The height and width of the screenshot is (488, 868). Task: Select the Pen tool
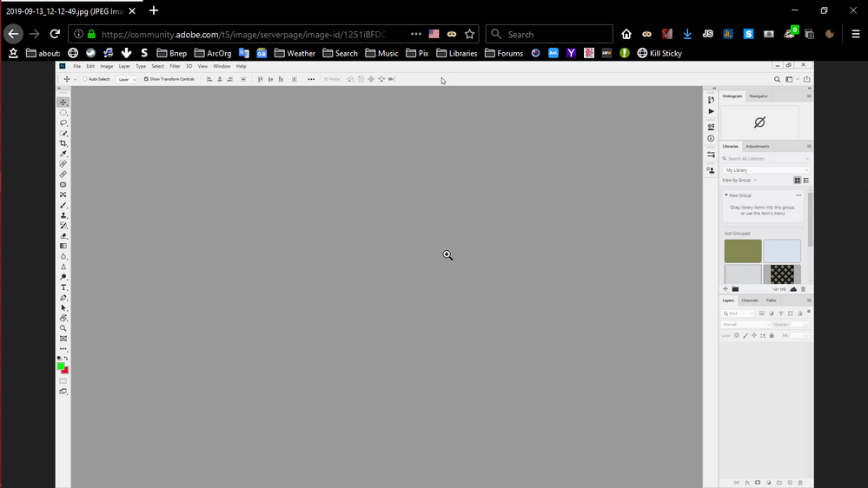coord(63,298)
